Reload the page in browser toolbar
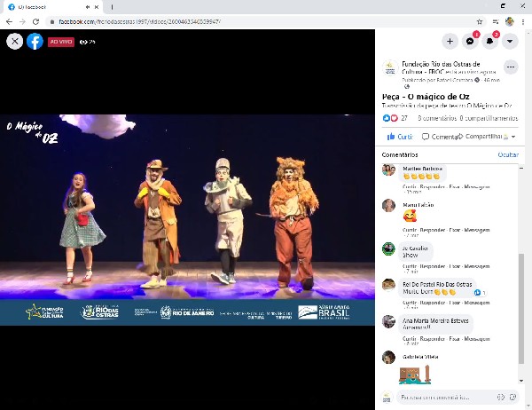This screenshot has width=532, height=410. pos(35,20)
